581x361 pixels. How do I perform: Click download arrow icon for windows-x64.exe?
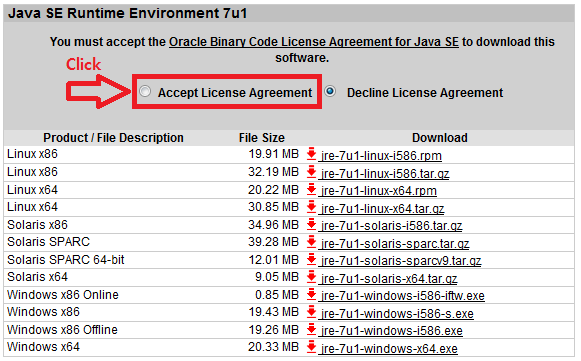[x=312, y=347]
